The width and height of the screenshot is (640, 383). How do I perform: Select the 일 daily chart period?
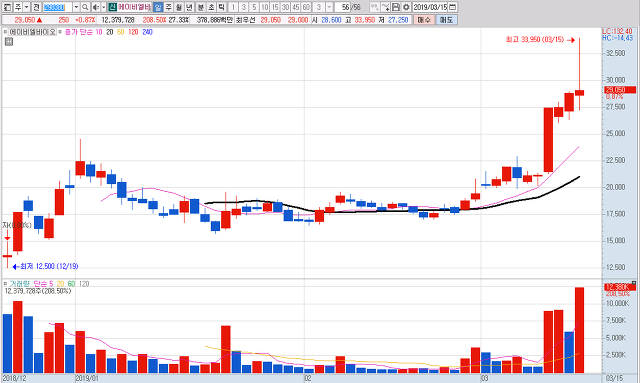coord(158,7)
